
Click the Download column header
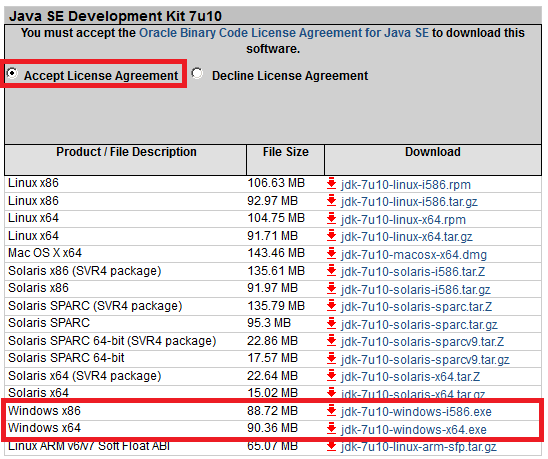point(433,152)
